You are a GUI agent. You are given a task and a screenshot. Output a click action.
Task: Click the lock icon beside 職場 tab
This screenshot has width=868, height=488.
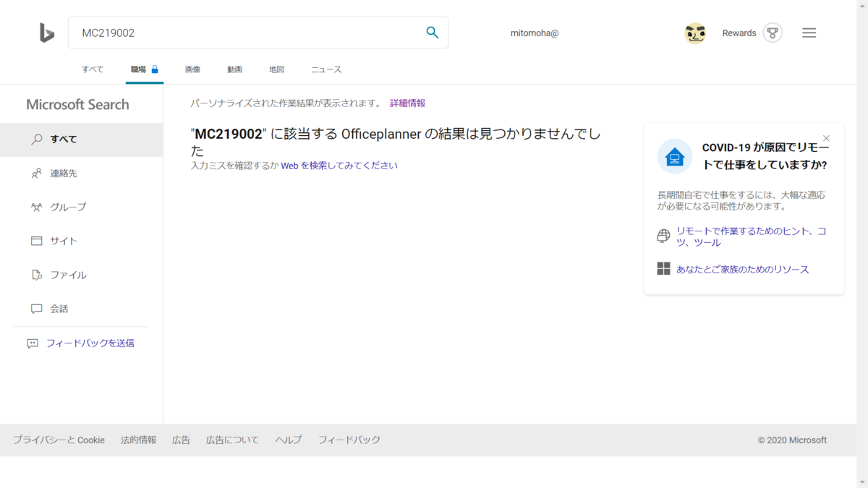coord(155,69)
